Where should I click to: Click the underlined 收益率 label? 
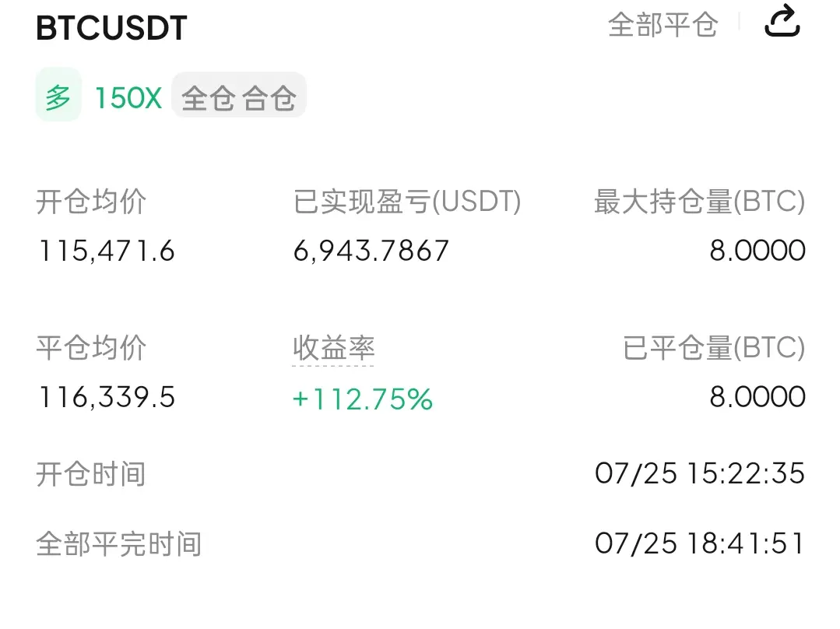point(333,348)
